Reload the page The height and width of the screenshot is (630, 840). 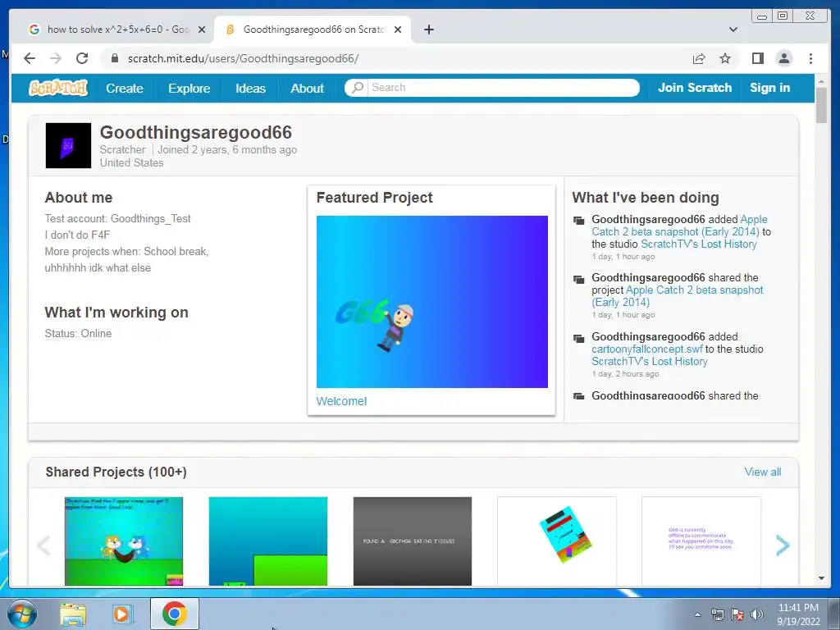pyautogui.click(x=82, y=58)
